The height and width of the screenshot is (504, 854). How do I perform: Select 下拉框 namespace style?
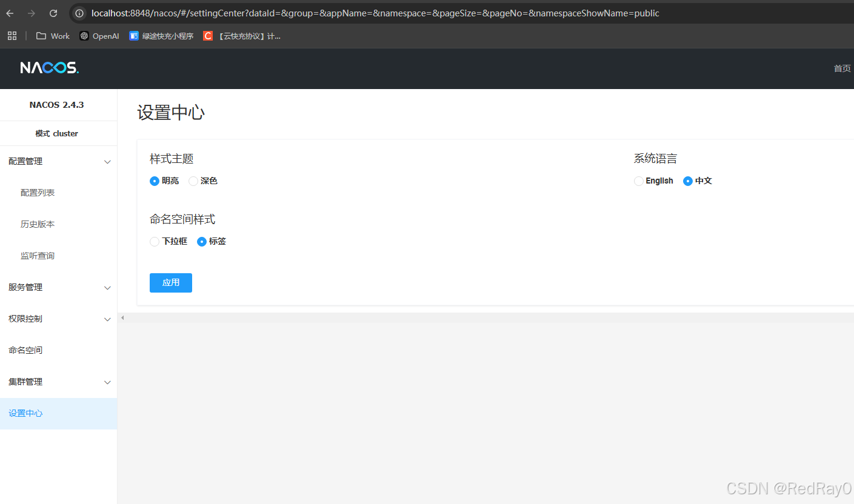[x=155, y=242]
